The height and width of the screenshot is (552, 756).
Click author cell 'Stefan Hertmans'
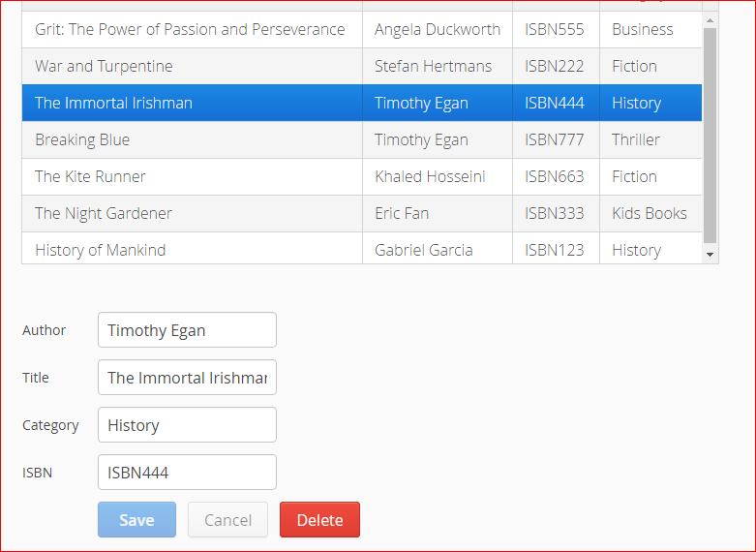point(438,66)
